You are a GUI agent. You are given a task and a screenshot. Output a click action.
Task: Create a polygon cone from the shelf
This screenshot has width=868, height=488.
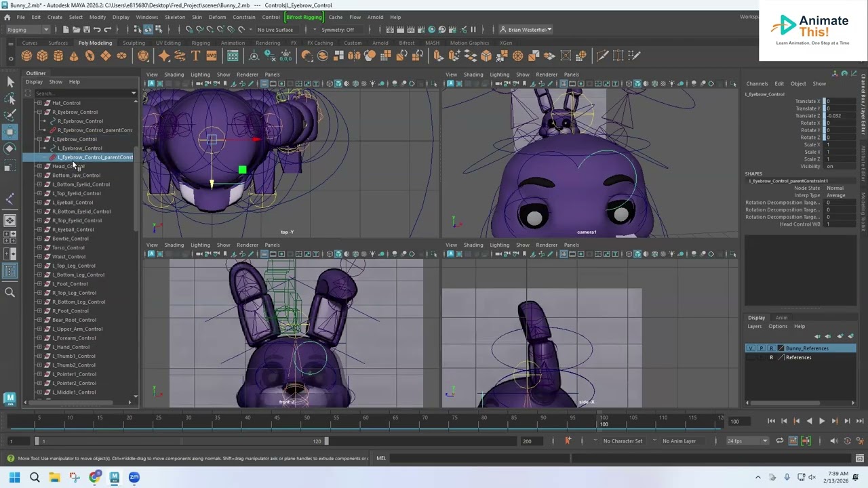[x=74, y=56]
